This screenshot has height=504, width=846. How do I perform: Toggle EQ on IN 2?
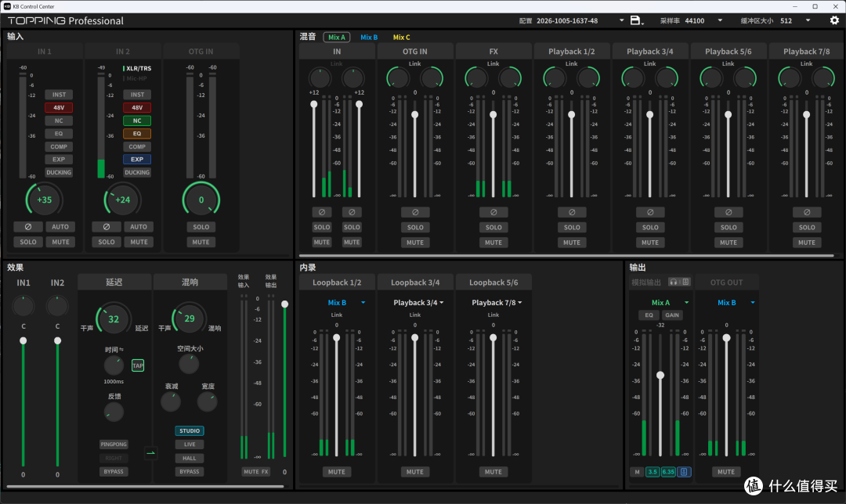pos(137,134)
